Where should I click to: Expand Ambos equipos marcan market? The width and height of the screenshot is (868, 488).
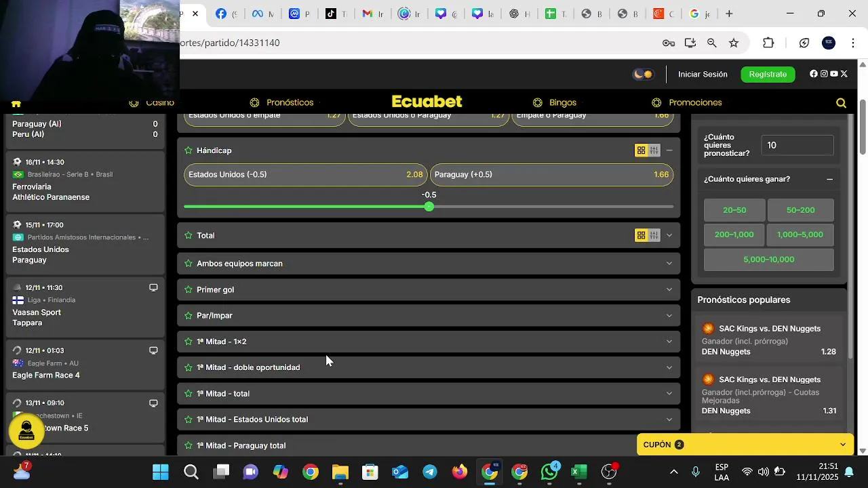point(669,263)
